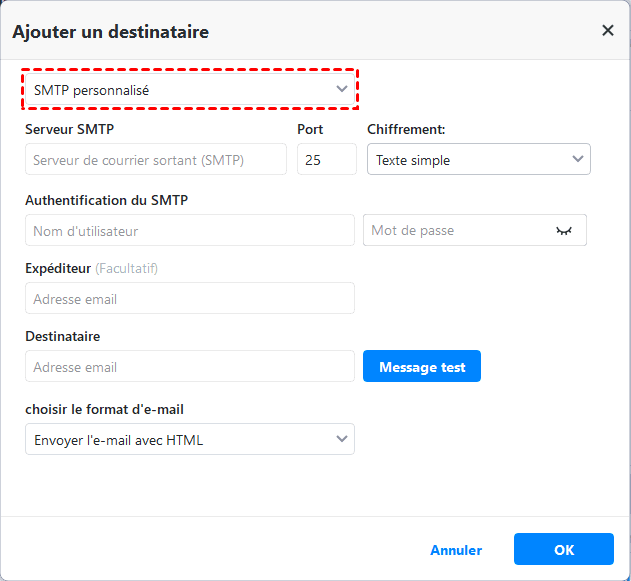Focus the Serveur de courrier sortant field

click(x=155, y=160)
